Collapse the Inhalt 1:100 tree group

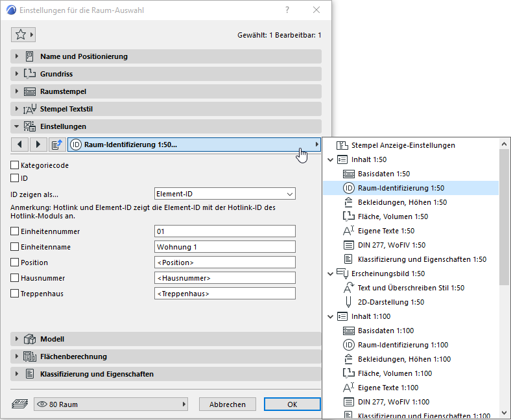[331, 316]
